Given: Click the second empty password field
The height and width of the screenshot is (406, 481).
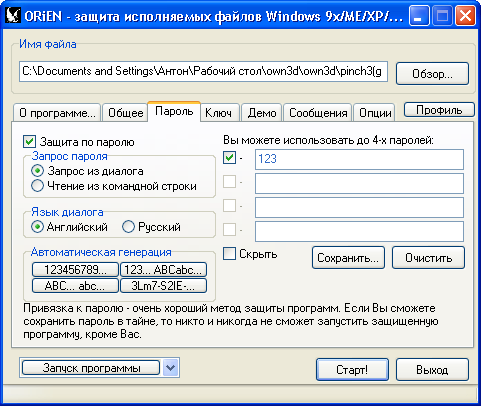Looking at the screenshot, I should [x=359, y=183].
